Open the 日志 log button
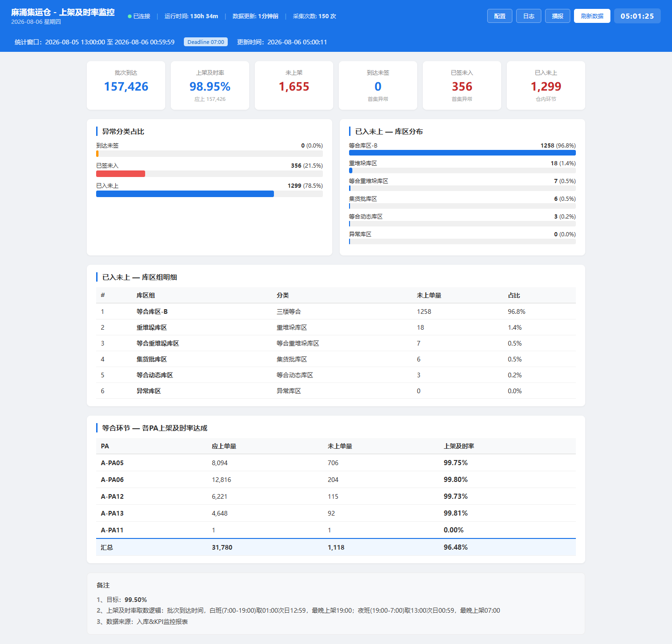 pyautogui.click(x=529, y=16)
